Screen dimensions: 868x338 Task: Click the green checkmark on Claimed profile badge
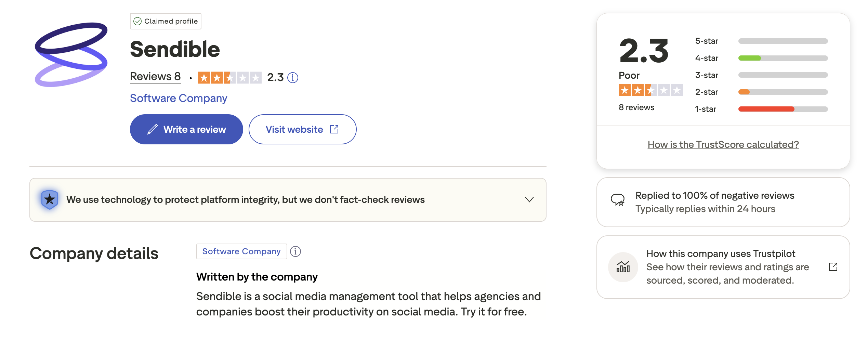[138, 21]
